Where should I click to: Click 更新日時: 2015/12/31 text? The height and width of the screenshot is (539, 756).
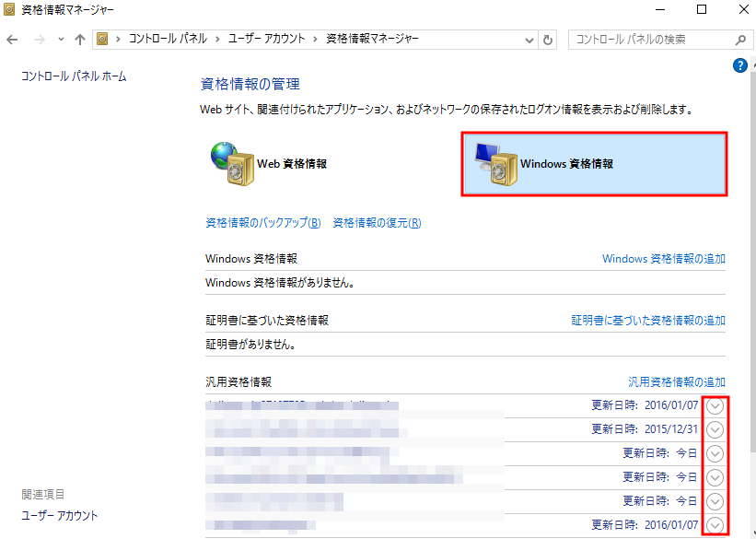click(x=645, y=429)
